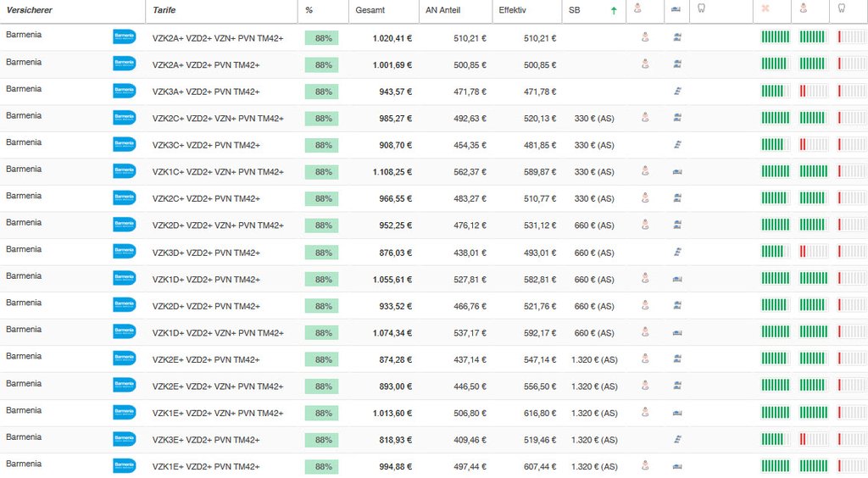Click the first green rating bar in the 908,70 € row

pos(775,145)
